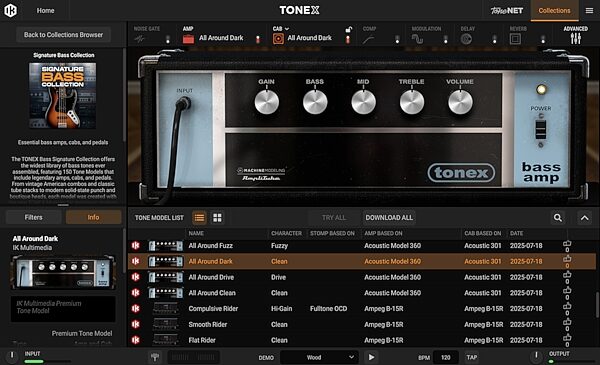Toggle the Cab power switch
The height and width of the screenshot is (365, 600).
tap(348, 39)
